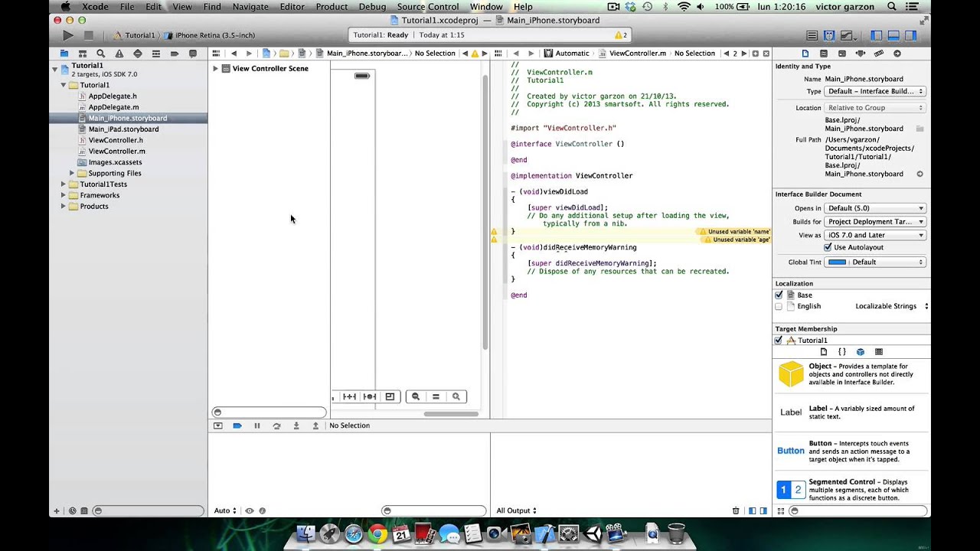The width and height of the screenshot is (980, 551).
Task: Hide the debug area using debug bar arrow
Action: click(218, 425)
